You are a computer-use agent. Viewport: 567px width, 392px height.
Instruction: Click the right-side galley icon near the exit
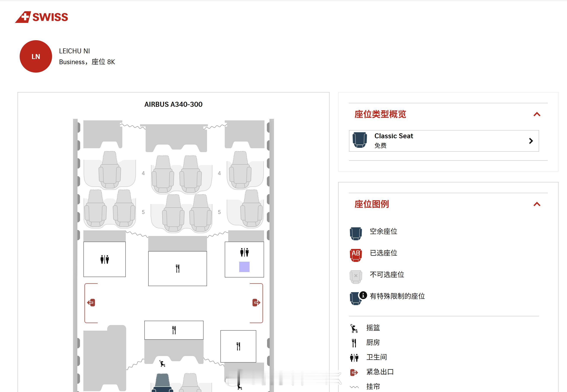[x=238, y=346]
